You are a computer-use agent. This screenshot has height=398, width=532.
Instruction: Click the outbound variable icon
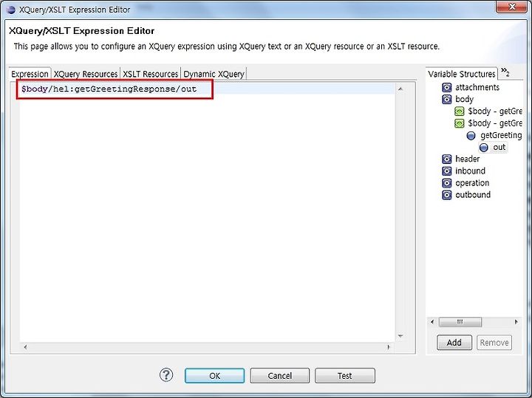coord(447,195)
